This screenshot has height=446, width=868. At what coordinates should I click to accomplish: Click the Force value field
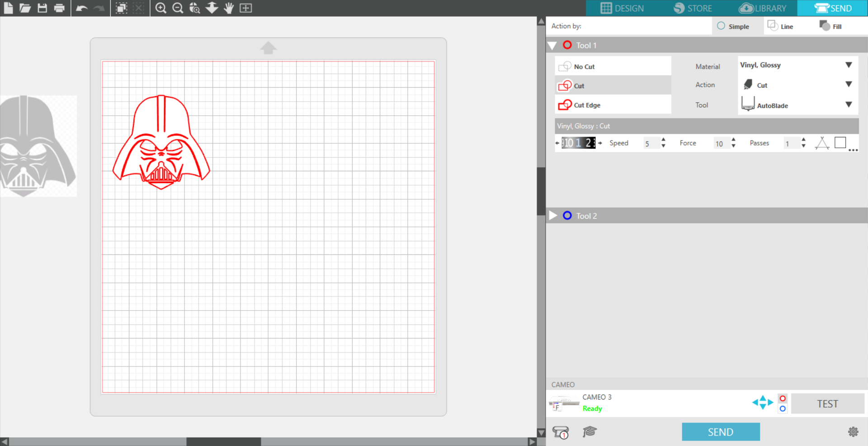pos(721,143)
